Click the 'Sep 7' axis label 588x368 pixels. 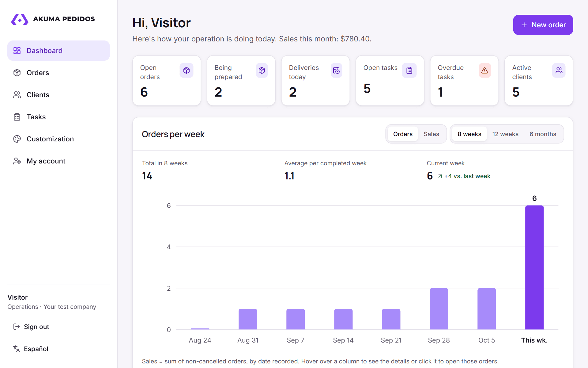click(x=296, y=340)
